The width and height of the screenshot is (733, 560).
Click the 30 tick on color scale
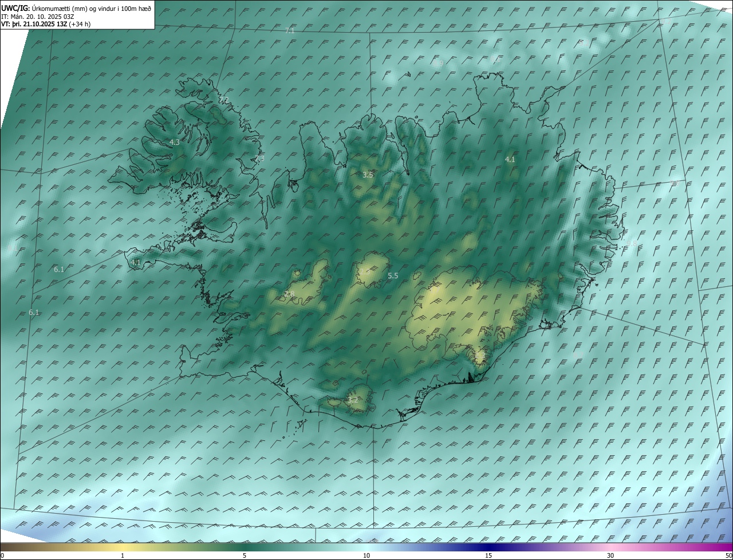pos(610,555)
